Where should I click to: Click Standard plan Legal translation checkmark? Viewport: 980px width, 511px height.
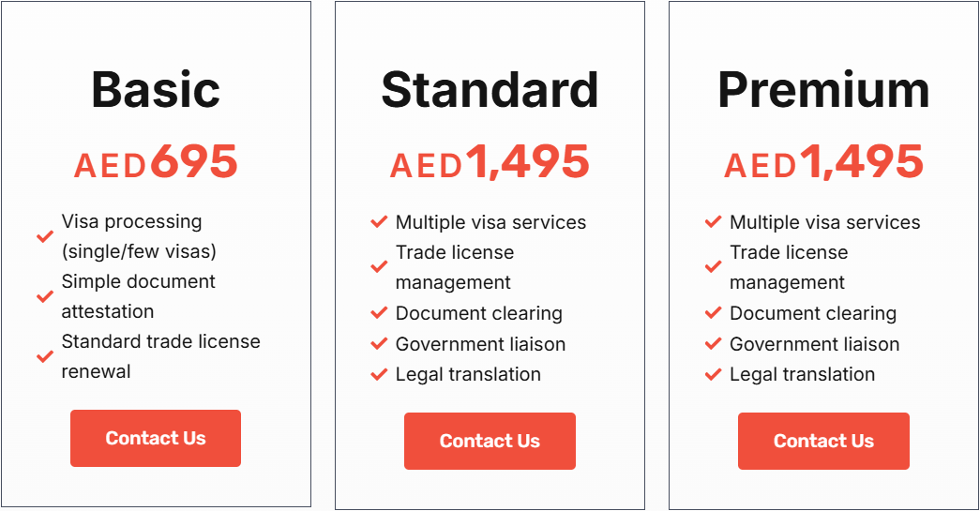[379, 374]
